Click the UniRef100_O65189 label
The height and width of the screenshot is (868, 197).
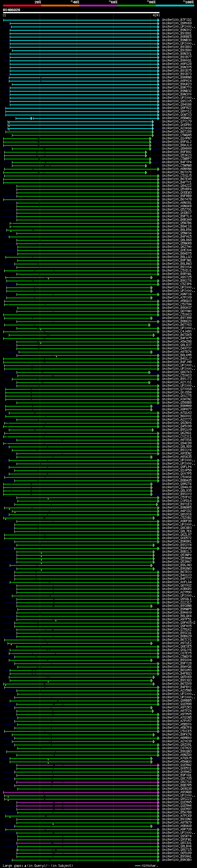tap(177, 854)
